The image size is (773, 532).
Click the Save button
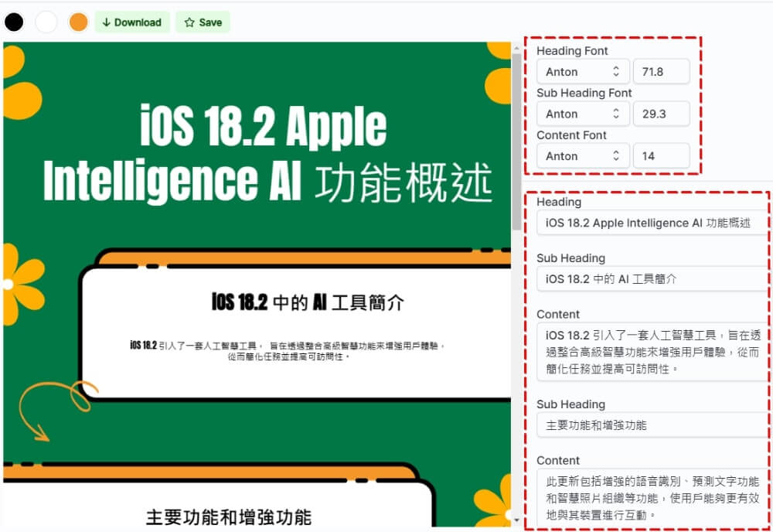pyautogui.click(x=203, y=22)
